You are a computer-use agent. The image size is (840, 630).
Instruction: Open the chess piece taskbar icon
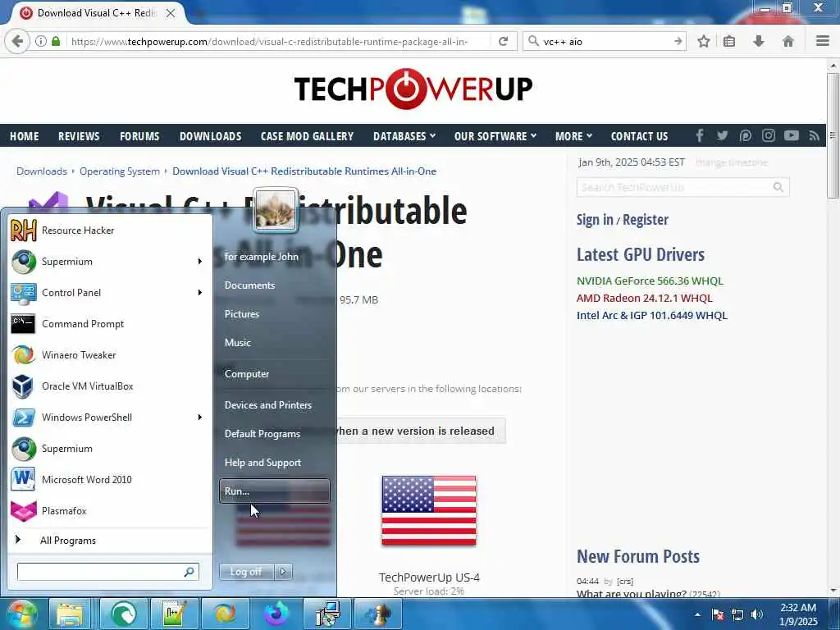[378, 614]
